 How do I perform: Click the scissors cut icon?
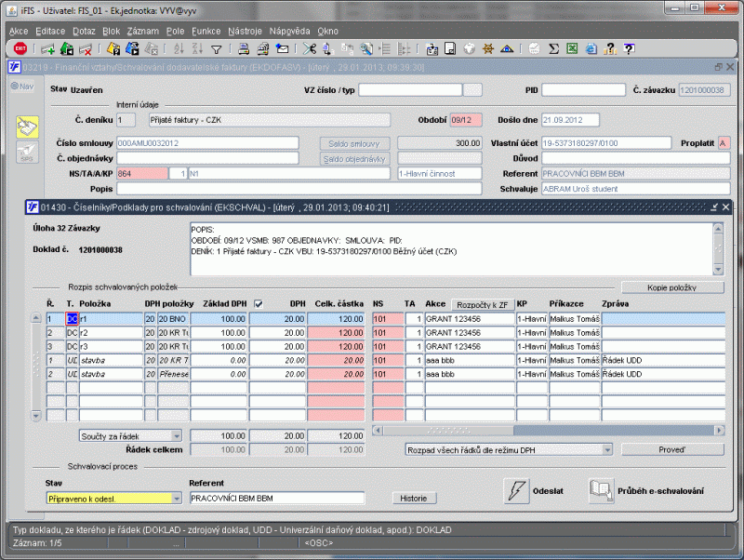pos(310,48)
